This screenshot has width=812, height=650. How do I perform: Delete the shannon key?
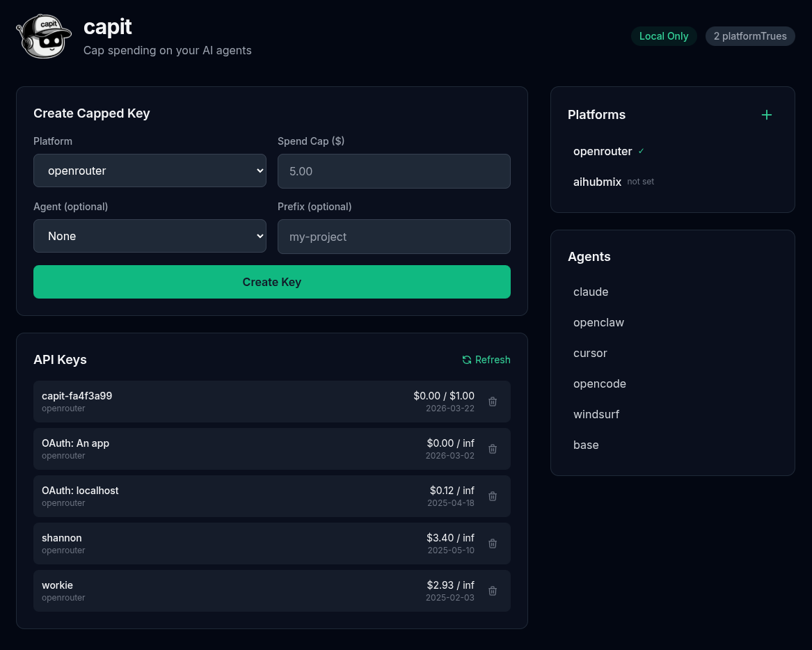[493, 544]
